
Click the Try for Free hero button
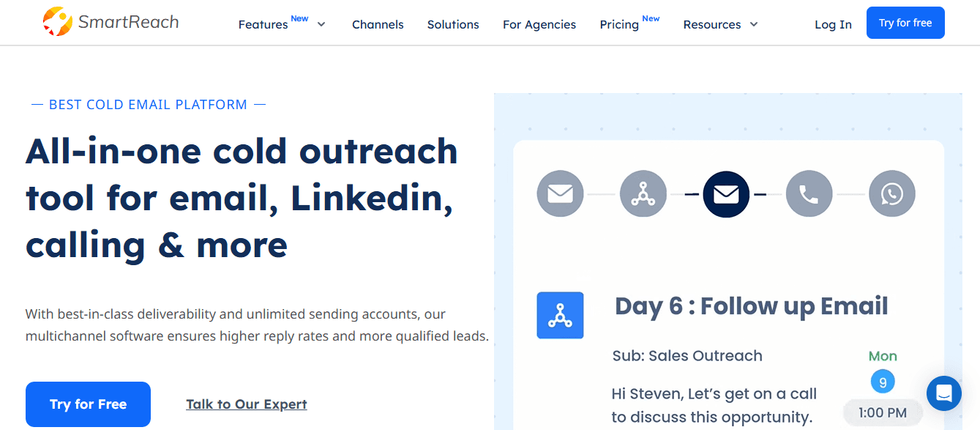[87, 404]
